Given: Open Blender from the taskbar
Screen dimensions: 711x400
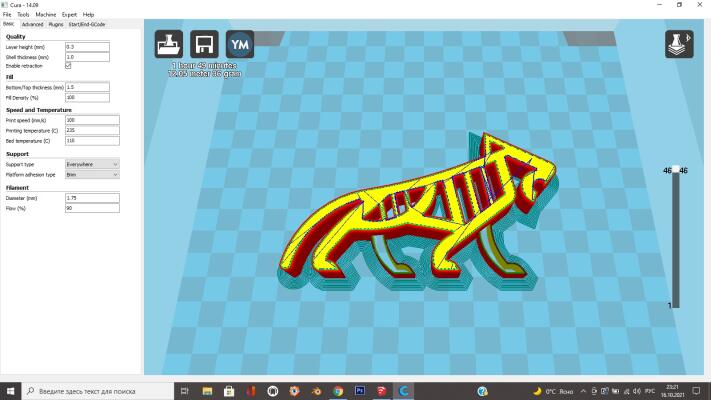Looking at the screenshot, I should [x=317, y=391].
